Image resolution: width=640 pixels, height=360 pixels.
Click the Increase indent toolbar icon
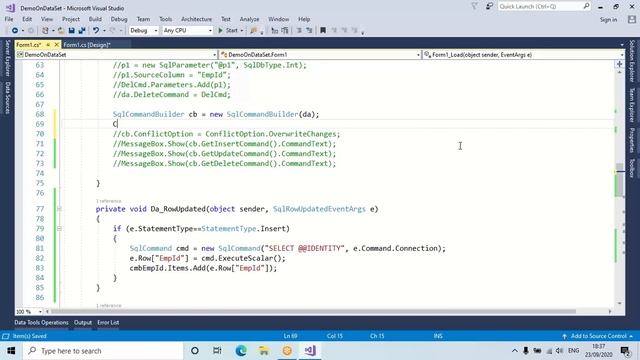309,31
